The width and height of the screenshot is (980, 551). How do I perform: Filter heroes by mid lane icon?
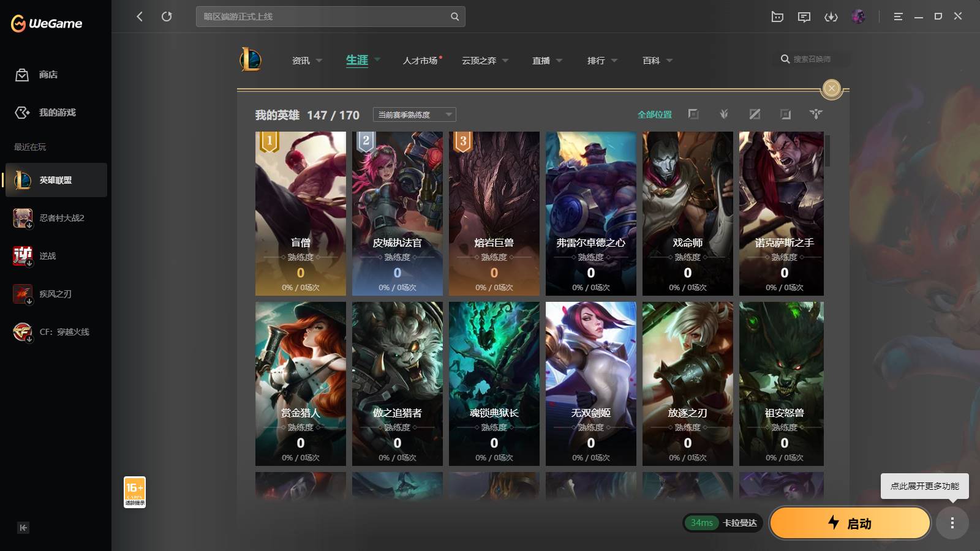tap(755, 114)
